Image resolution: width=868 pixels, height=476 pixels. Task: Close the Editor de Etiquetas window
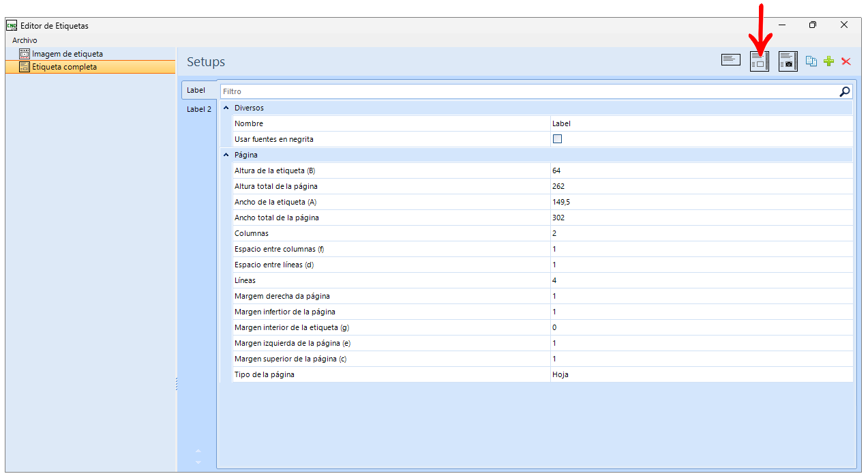pyautogui.click(x=844, y=25)
